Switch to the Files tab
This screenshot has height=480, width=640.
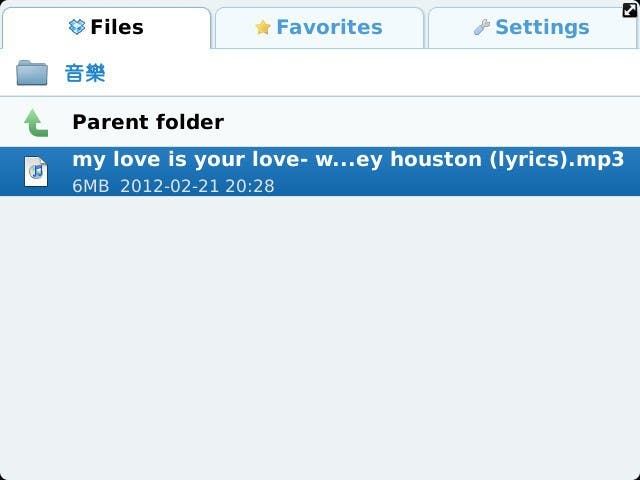point(106,27)
